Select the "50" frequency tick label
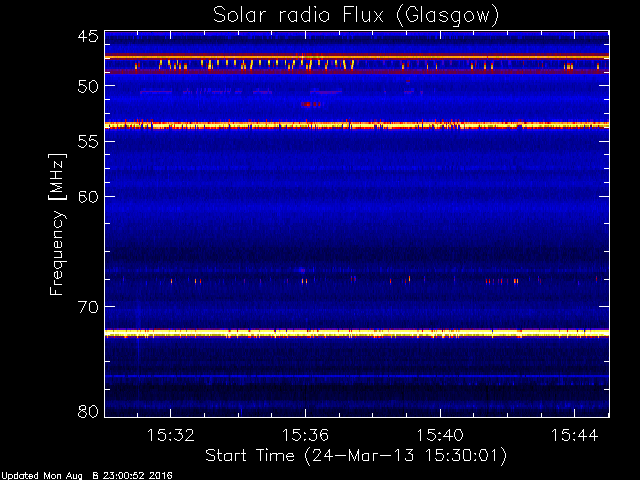The width and height of the screenshot is (640, 480). click(88, 87)
